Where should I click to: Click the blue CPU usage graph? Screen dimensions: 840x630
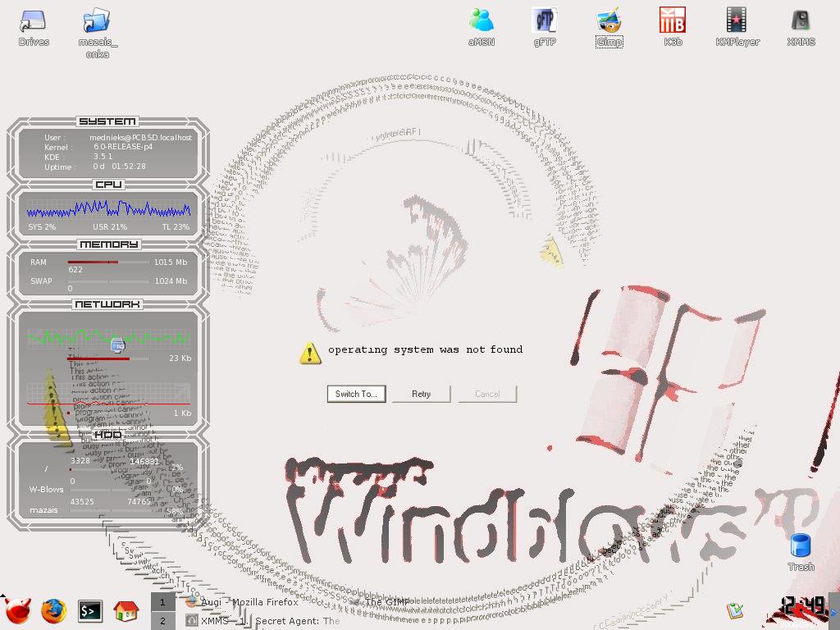108,208
